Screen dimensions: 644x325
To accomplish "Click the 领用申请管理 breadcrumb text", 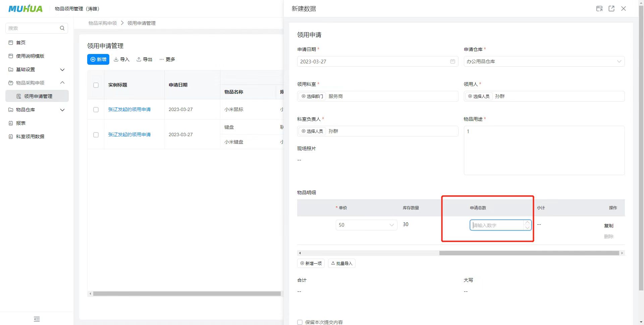I will tap(142, 23).
